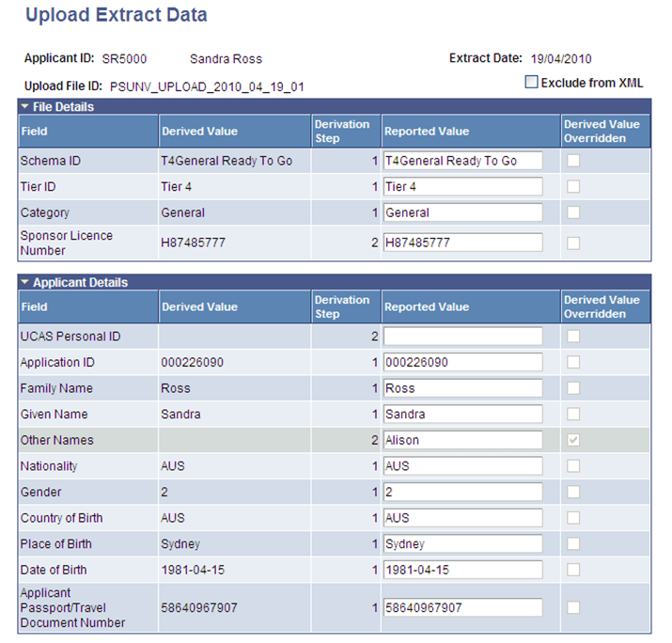Viewport: 672px width, 643px height.
Task: Collapse the Applicant Details section
Action: coord(25,282)
